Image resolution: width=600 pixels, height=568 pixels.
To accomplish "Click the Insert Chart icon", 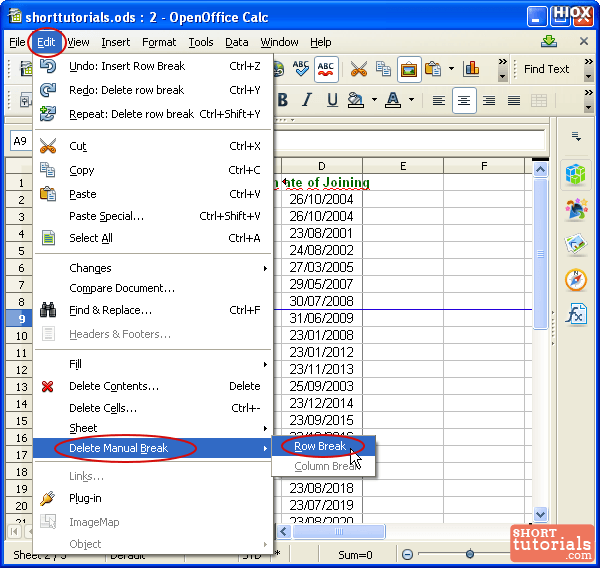I will [x=471, y=69].
